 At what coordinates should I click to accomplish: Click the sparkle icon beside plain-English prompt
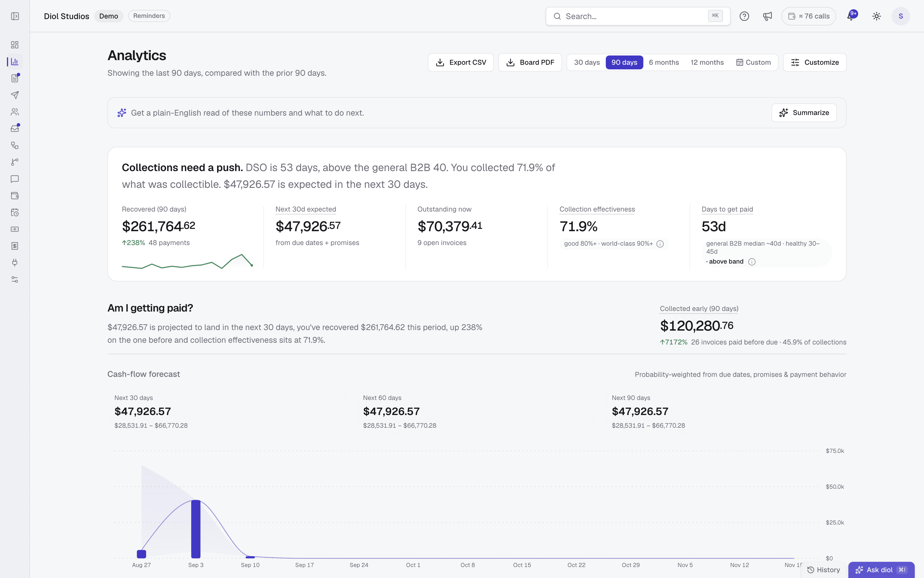(x=122, y=113)
